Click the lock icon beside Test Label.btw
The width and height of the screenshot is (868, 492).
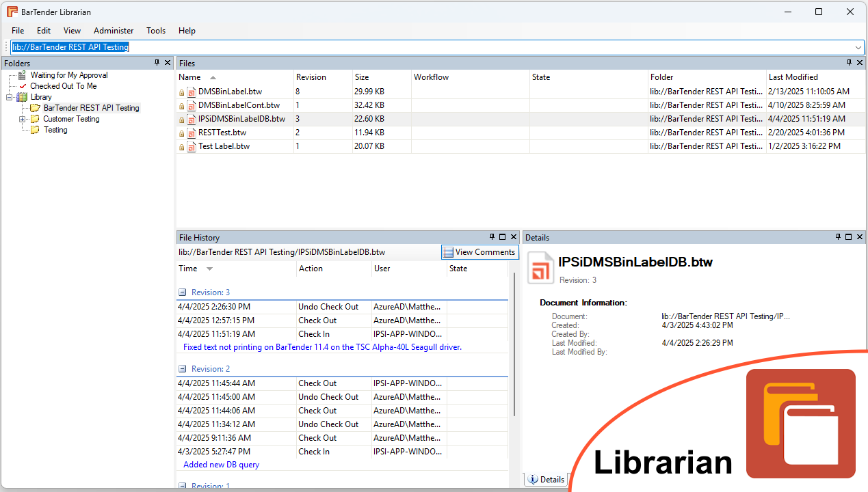click(182, 147)
